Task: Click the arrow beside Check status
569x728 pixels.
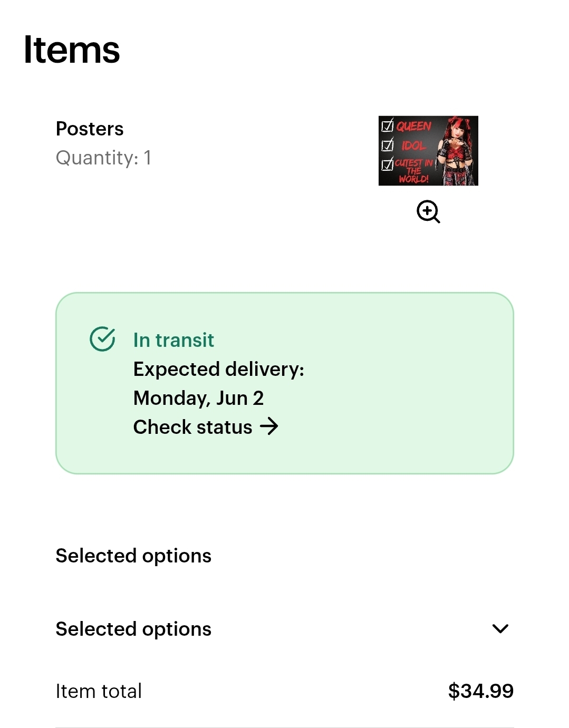Action: click(x=269, y=426)
